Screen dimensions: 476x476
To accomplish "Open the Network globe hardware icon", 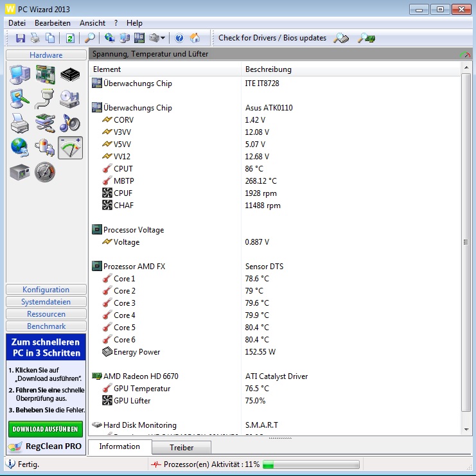I will [x=20, y=148].
